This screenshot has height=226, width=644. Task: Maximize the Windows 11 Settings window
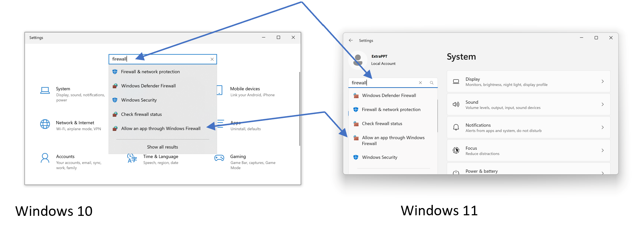596,38
